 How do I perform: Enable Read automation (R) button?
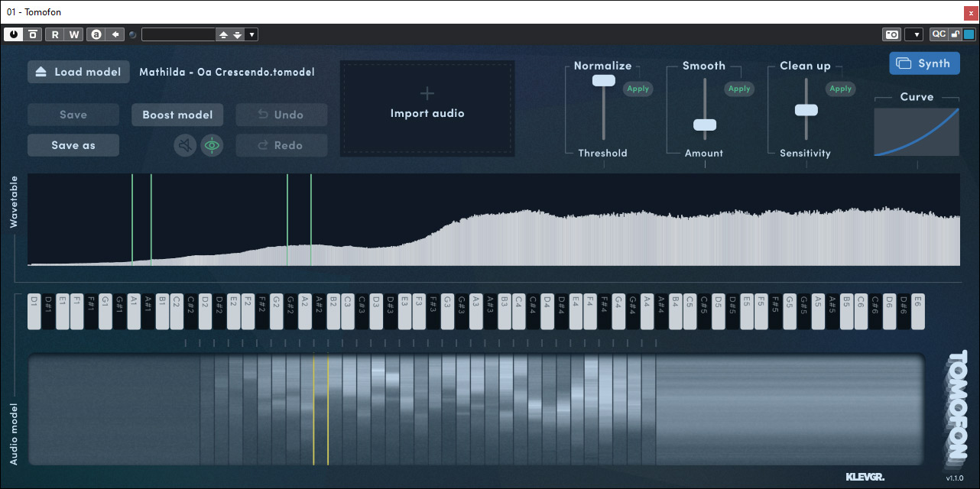click(x=55, y=34)
